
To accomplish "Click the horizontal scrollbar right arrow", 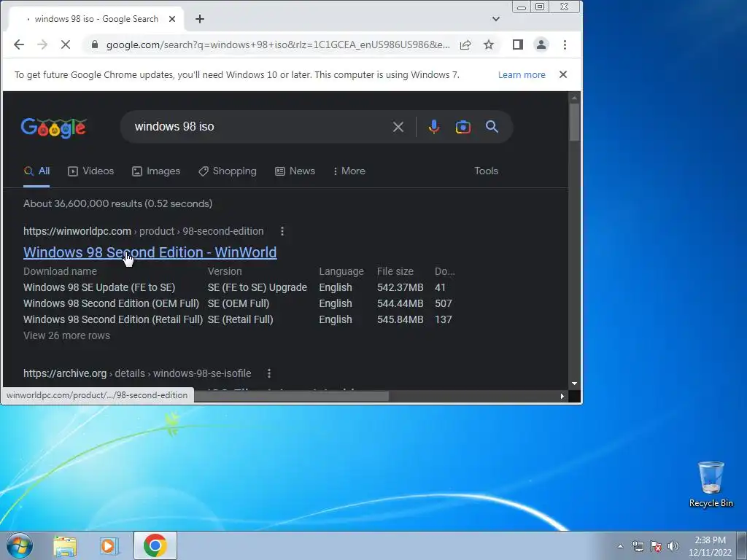I will [562, 396].
